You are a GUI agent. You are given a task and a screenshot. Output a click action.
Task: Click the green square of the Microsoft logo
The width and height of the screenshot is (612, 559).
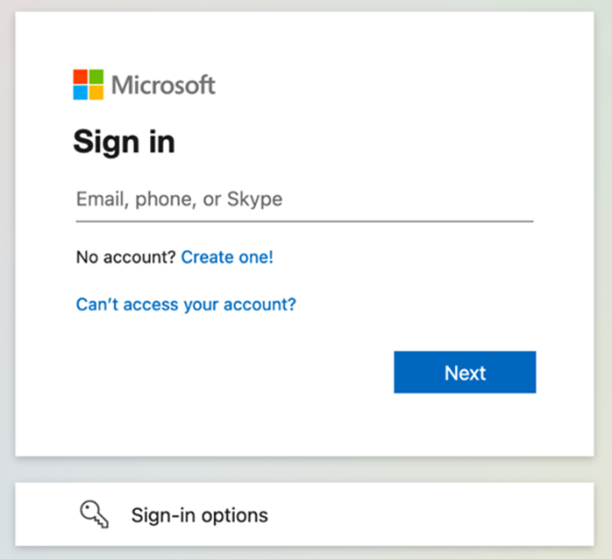click(x=95, y=78)
